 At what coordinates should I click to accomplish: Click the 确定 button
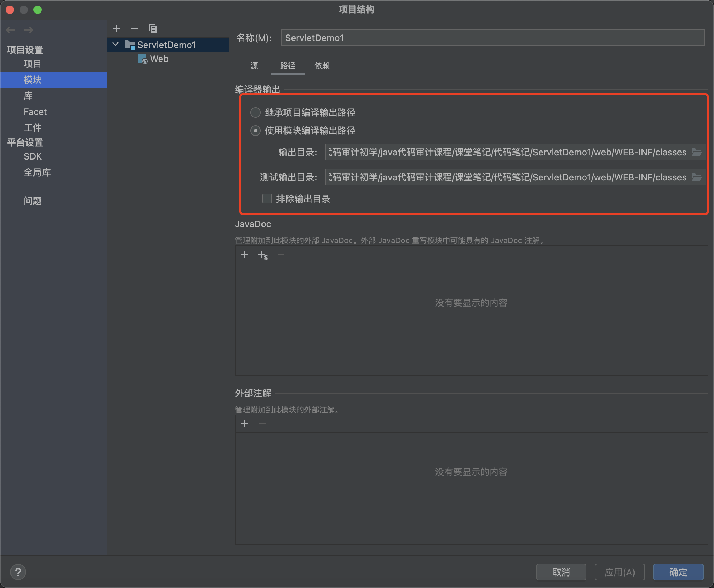[x=678, y=572]
